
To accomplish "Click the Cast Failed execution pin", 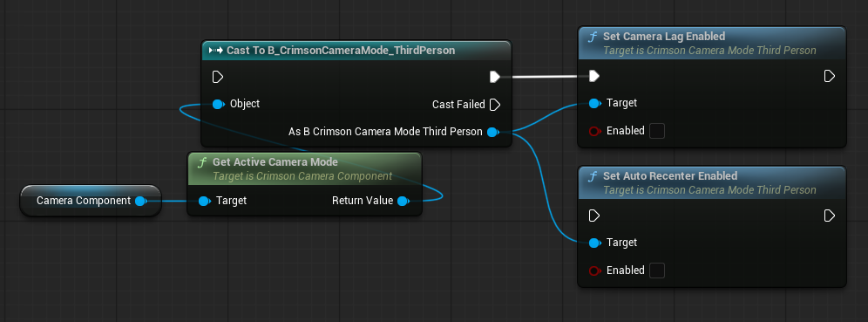I will pos(496,104).
